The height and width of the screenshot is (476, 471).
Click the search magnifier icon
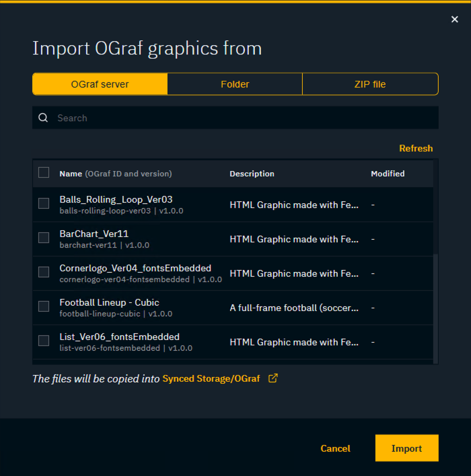coord(43,118)
